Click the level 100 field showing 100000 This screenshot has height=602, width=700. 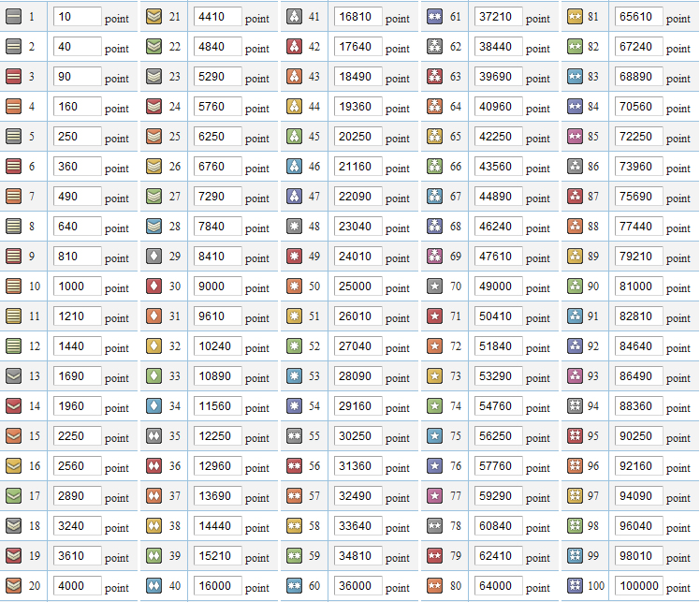pyautogui.click(x=638, y=586)
